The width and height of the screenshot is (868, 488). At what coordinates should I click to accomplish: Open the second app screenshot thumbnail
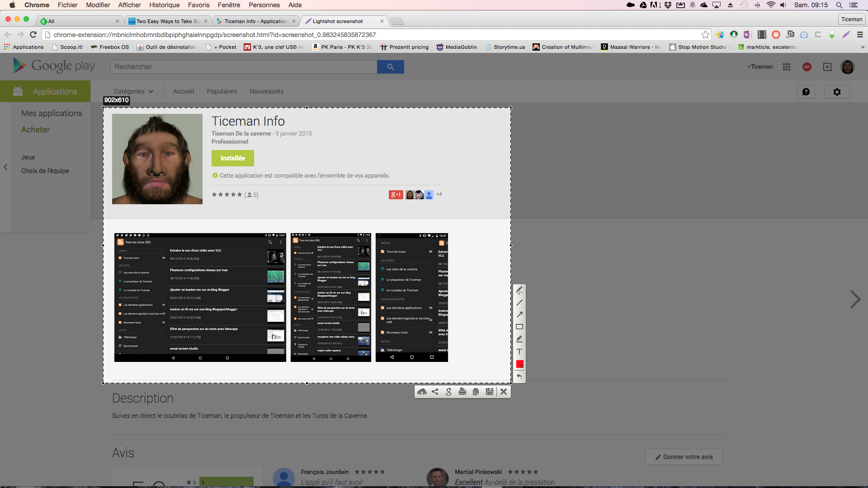coord(331,297)
